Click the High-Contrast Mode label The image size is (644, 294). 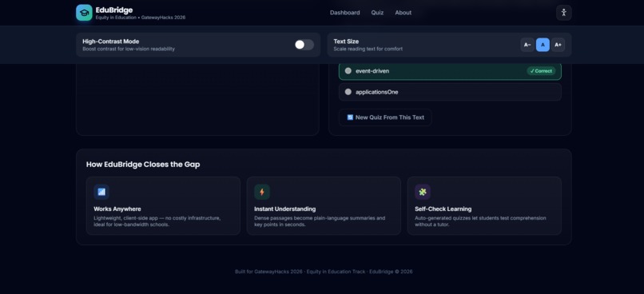point(111,42)
